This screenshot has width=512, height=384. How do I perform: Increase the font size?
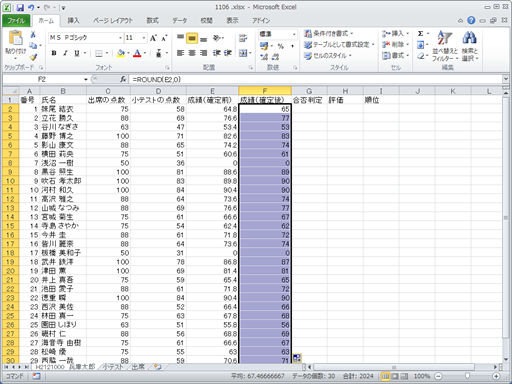tap(153, 38)
